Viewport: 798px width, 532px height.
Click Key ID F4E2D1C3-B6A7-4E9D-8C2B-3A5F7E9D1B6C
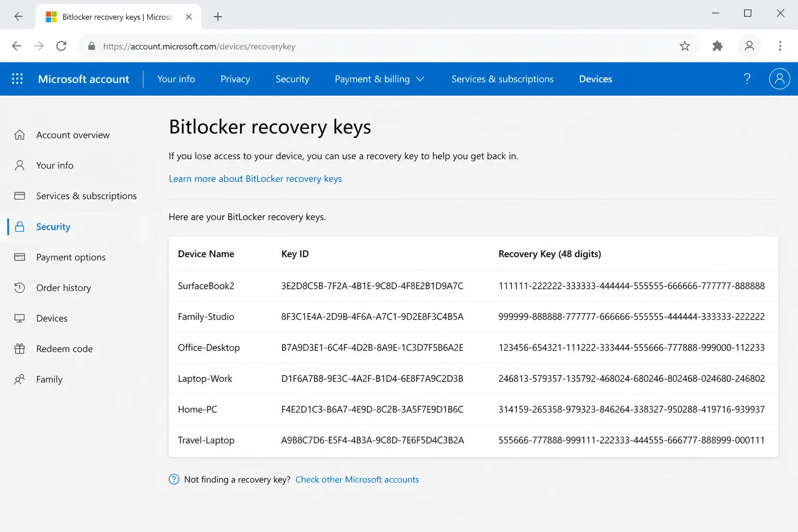[372, 409]
